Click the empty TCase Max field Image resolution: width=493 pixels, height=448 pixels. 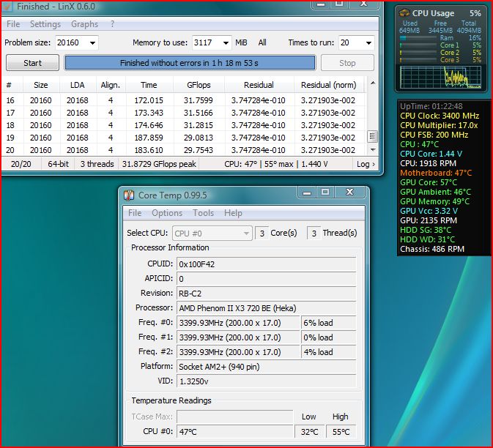(235, 417)
